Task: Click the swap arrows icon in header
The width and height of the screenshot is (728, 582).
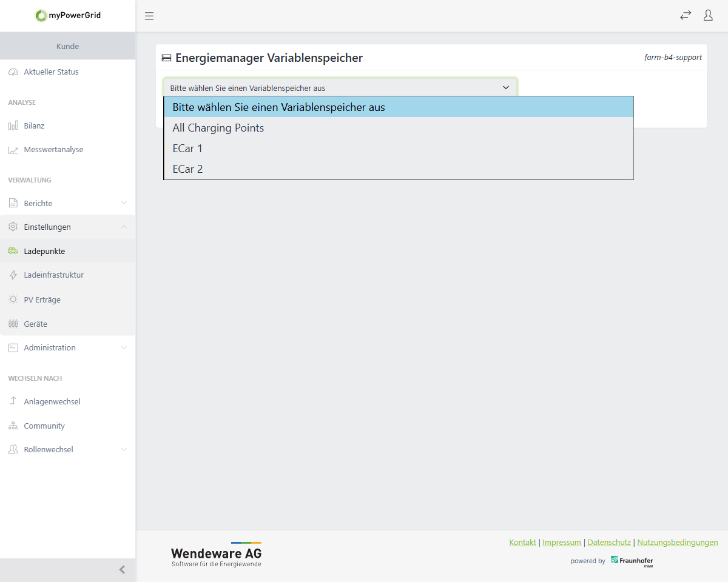Action: pyautogui.click(x=686, y=16)
